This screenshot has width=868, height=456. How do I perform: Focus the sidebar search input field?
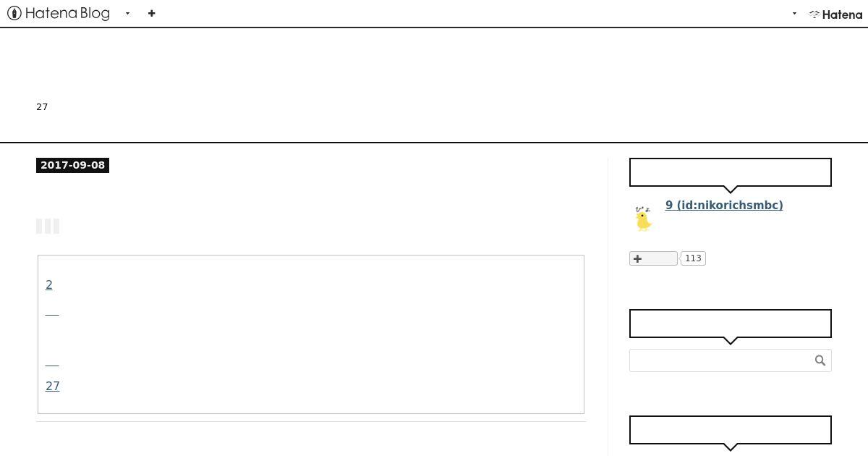point(721,360)
